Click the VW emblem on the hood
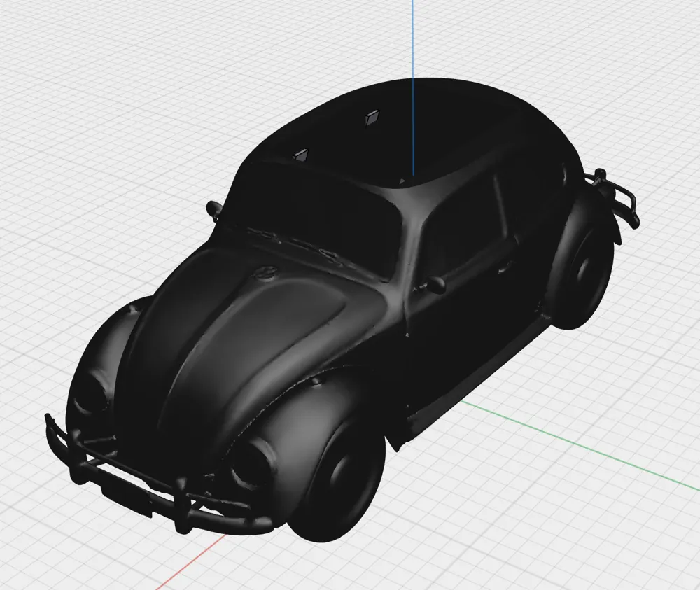Screen dimensions: 700x590 (265, 274)
